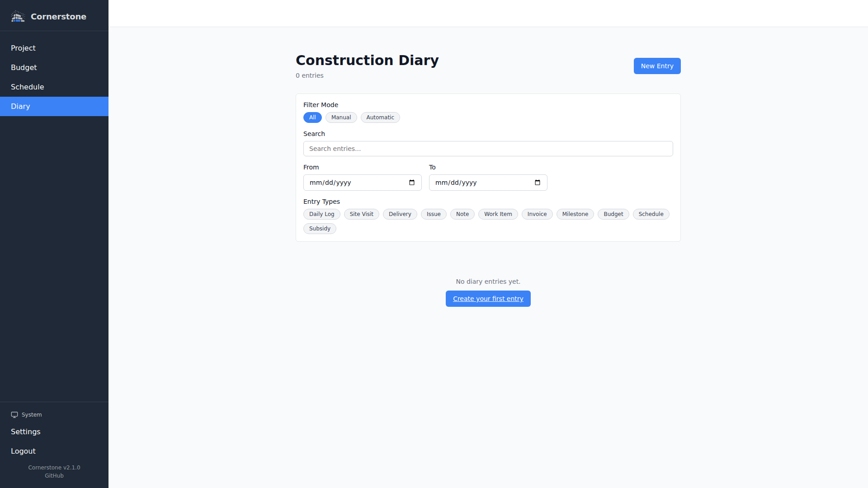Open the Project sidebar page
The height and width of the screenshot is (488, 868).
23,48
